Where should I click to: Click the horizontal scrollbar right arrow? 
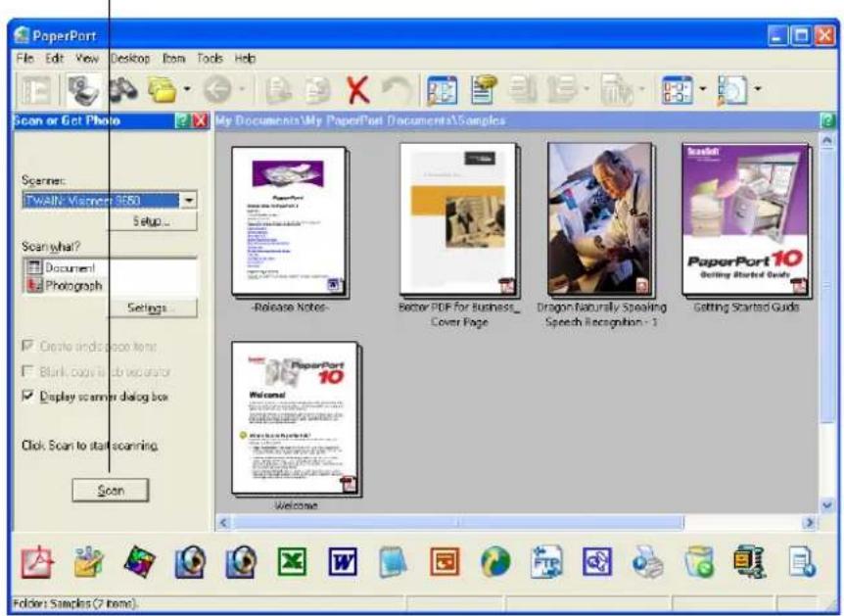click(x=809, y=522)
